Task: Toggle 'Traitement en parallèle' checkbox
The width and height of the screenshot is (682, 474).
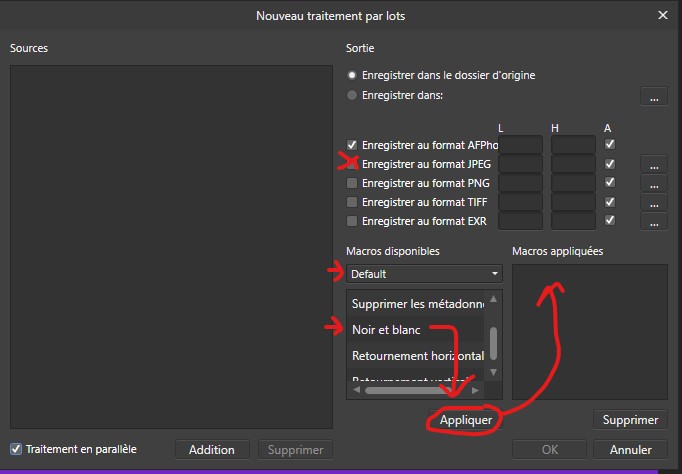Action: pyautogui.click(x=16, y=449)
